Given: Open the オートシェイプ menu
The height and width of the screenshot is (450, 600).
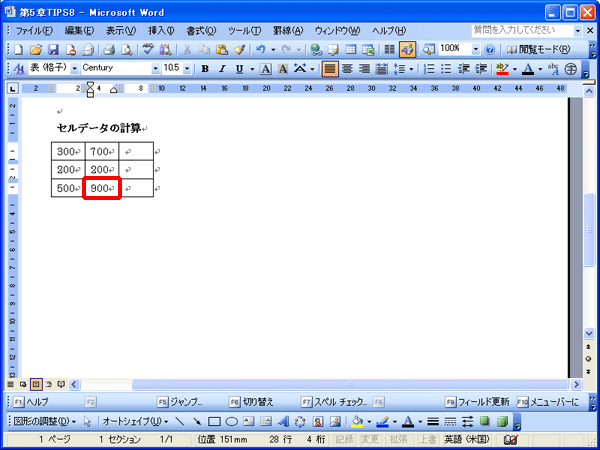Looking at the screenshot, I should 135,422.
